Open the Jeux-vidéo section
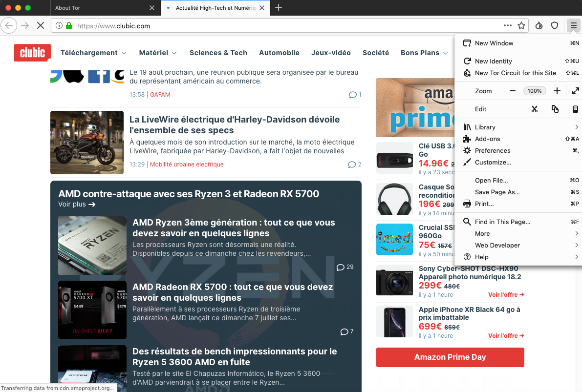 point(331,53)
